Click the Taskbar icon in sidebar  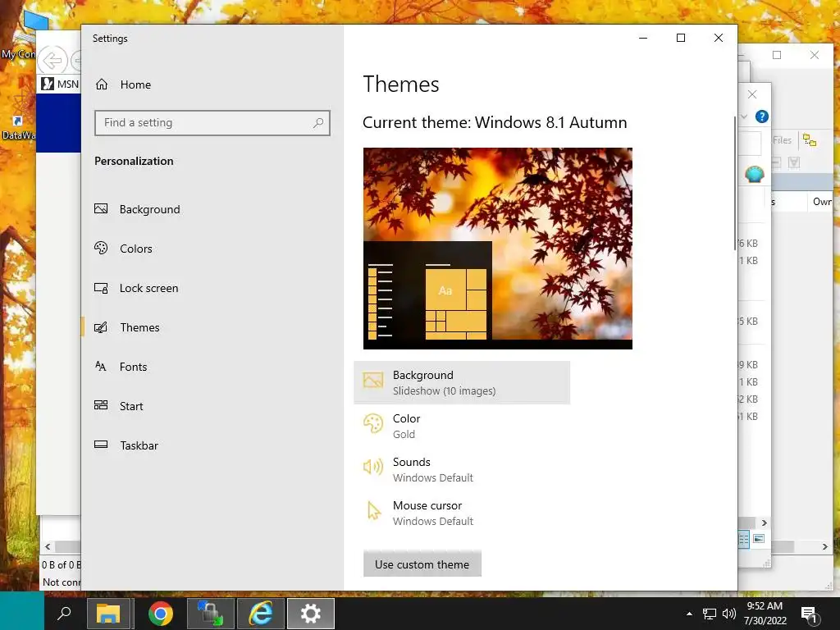point(101,445)
